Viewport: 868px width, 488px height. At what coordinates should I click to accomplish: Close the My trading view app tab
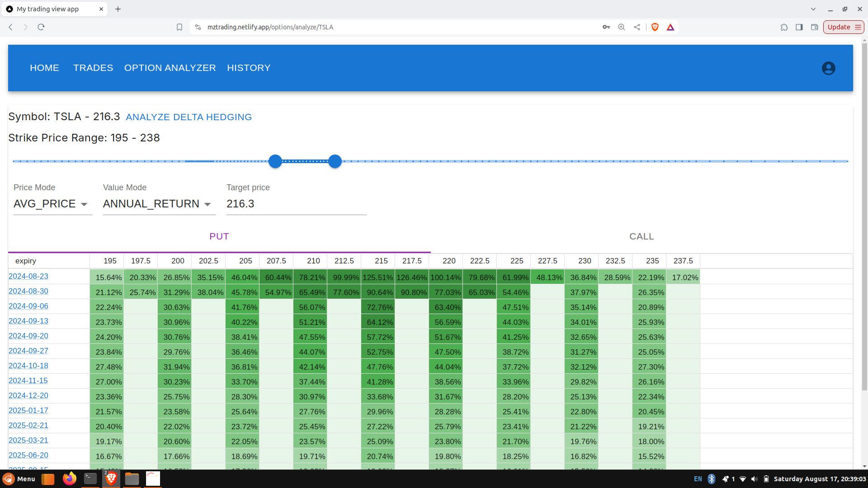[x=101, y=9]
